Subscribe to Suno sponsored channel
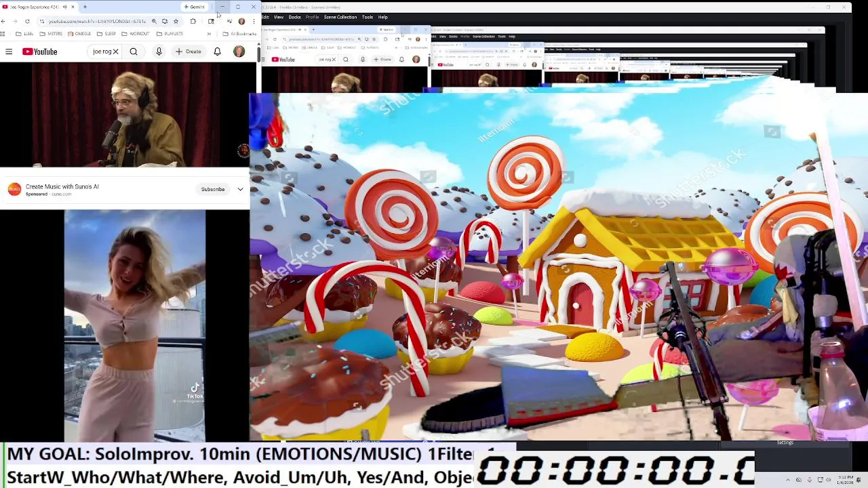This screenshot has width=868, height=488. click(x=212, y=189)
